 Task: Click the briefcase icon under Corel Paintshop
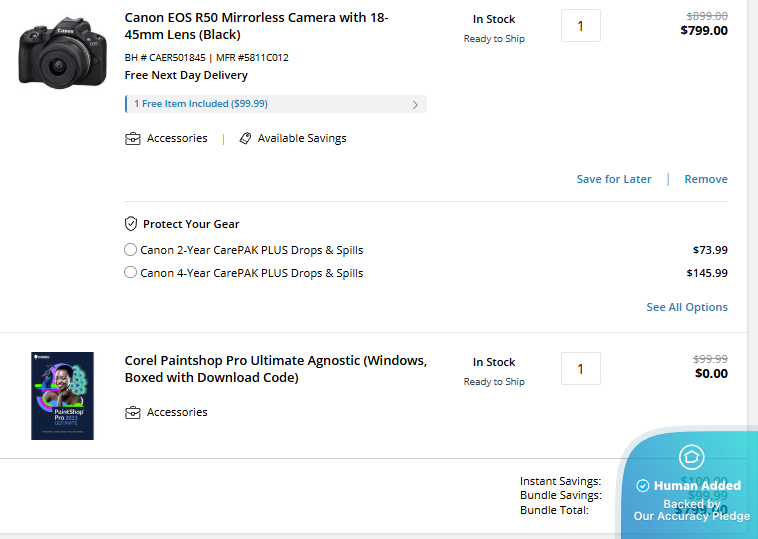132,413
